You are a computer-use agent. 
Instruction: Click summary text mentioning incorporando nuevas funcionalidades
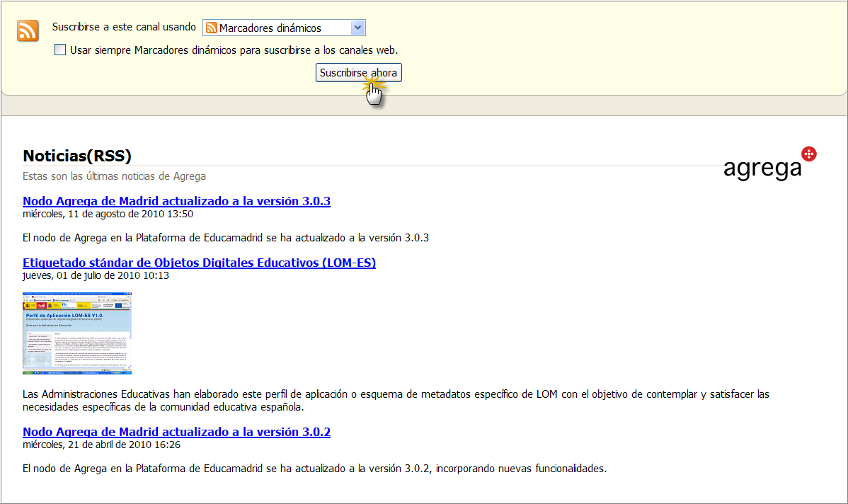coord(315,469)
